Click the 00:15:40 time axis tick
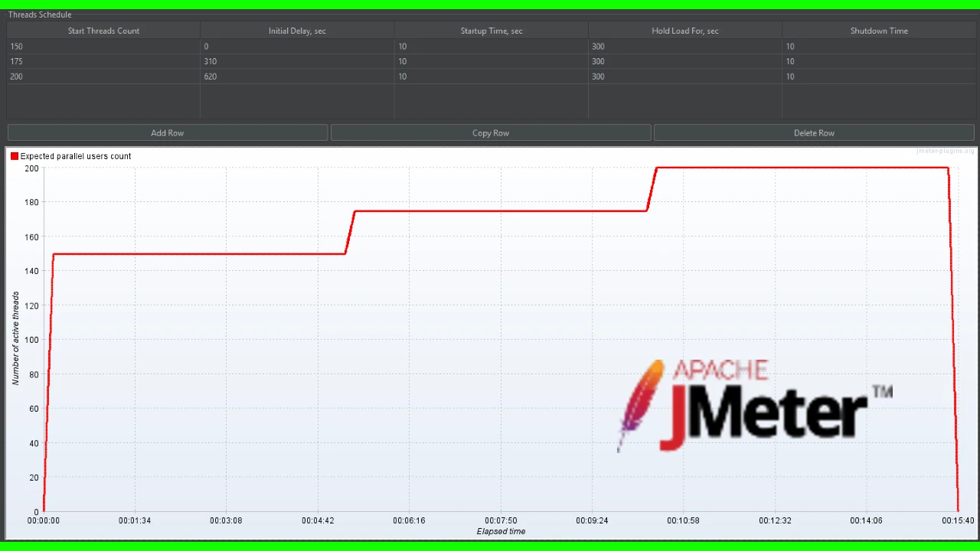The image size is (980, 551). 958,520
